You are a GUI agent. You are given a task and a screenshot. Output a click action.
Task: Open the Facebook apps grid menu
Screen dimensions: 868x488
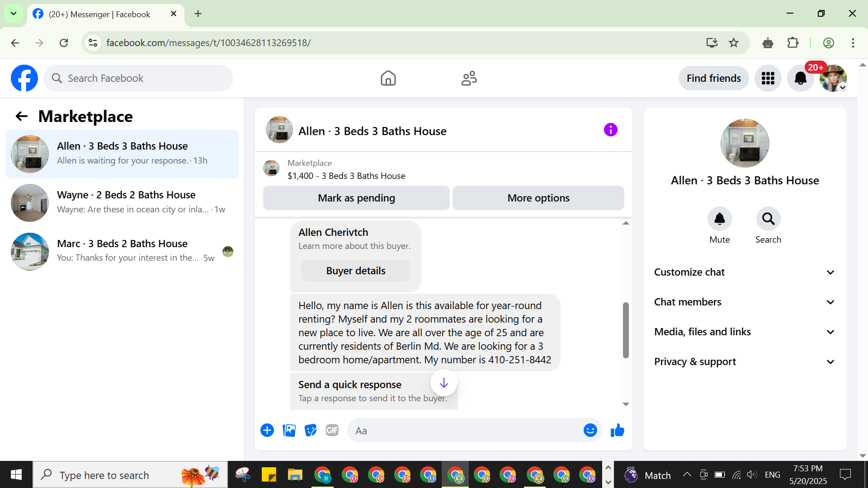pos(768,78)
